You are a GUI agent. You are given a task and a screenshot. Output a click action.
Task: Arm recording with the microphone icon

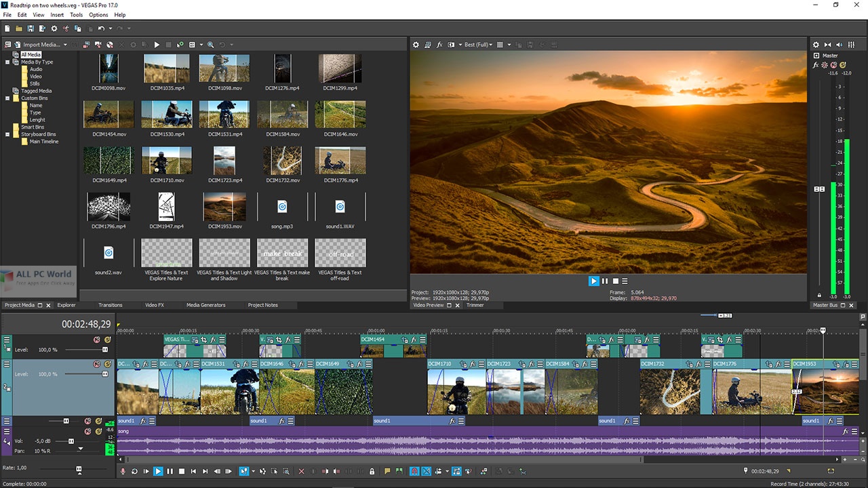coord(121,471)
